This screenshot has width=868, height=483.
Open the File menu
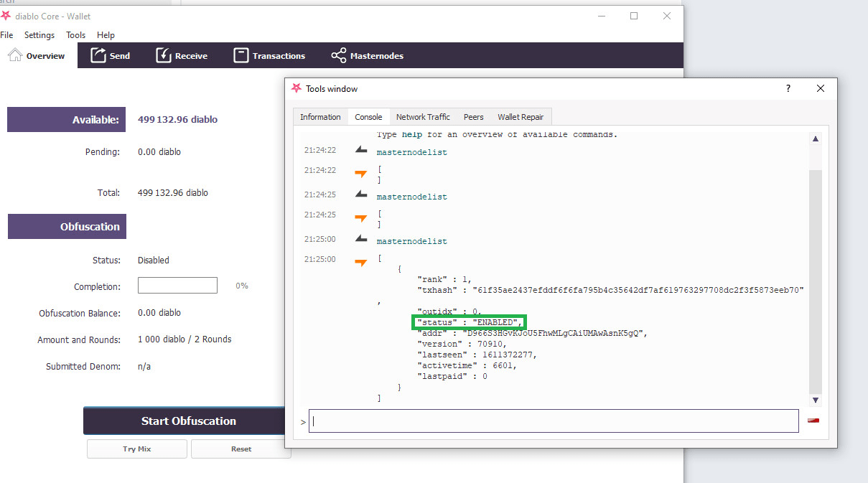click(6, 35)
